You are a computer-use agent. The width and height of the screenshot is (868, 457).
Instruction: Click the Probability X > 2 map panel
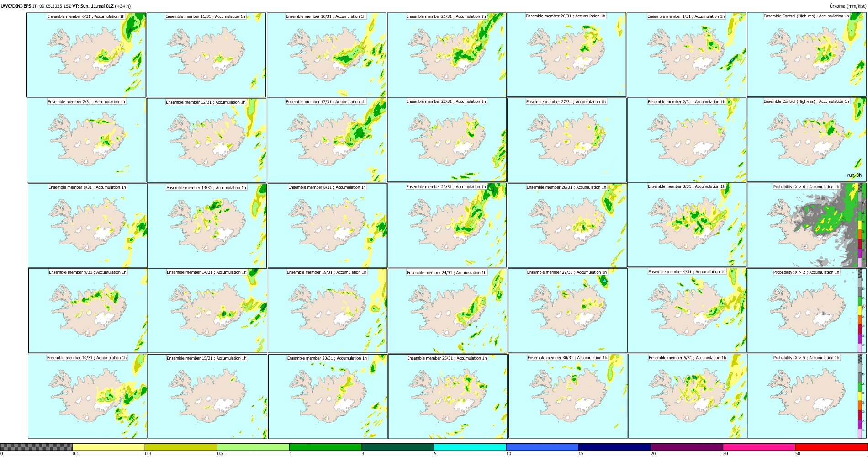[x=806, y=310]
